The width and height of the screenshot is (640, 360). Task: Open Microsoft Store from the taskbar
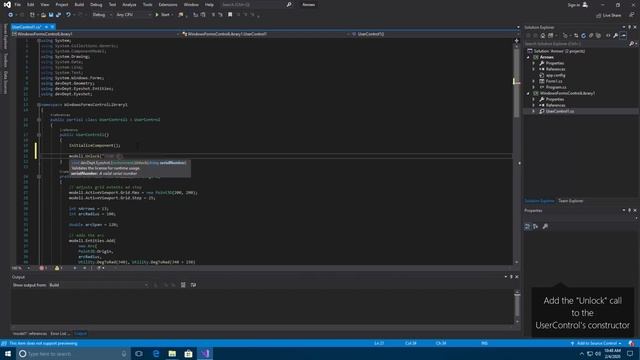[188, 353]
